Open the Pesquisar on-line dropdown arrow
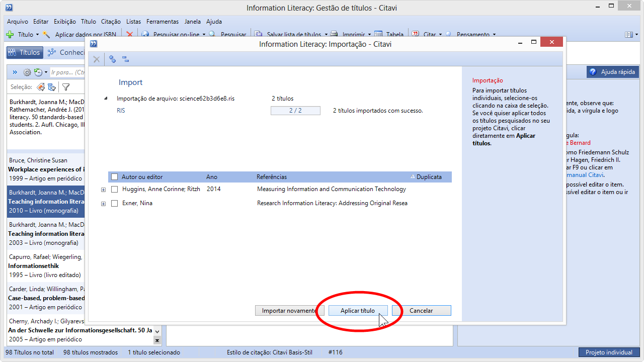The image size is (644, 362). click(204, 35)
